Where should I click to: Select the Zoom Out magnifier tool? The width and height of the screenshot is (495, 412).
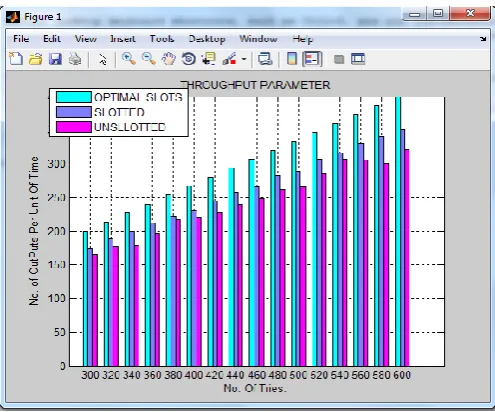[x=149, y=59]
